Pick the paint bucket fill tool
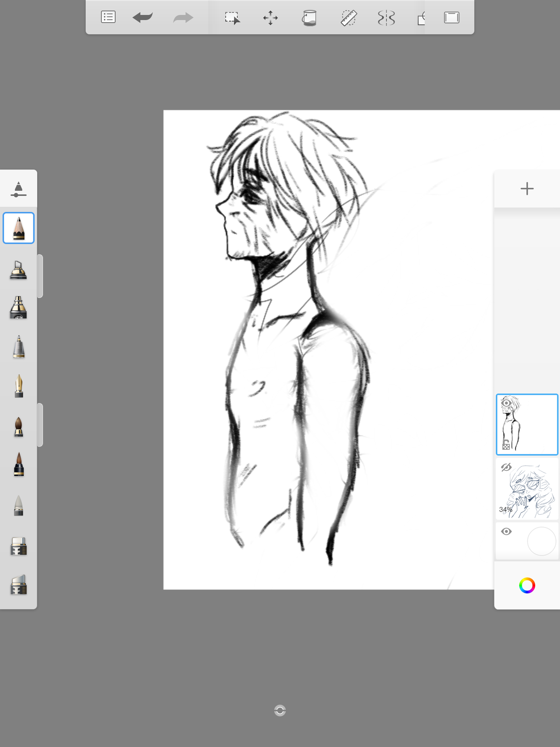Screen dimensions: 560x747 (x=310, y=18)
